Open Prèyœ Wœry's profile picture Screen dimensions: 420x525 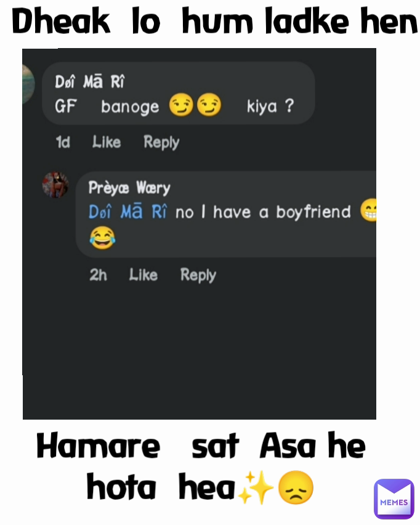pyautogui.click(x=55, y=185)
